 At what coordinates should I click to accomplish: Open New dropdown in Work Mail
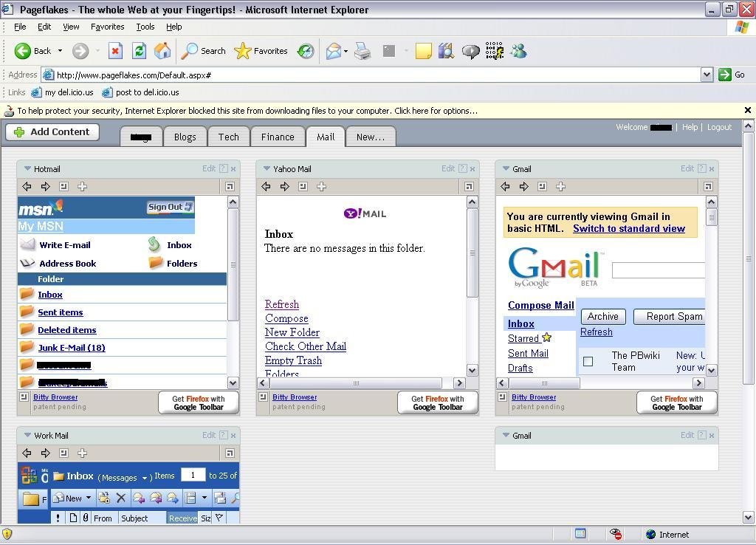coord(89,498)
